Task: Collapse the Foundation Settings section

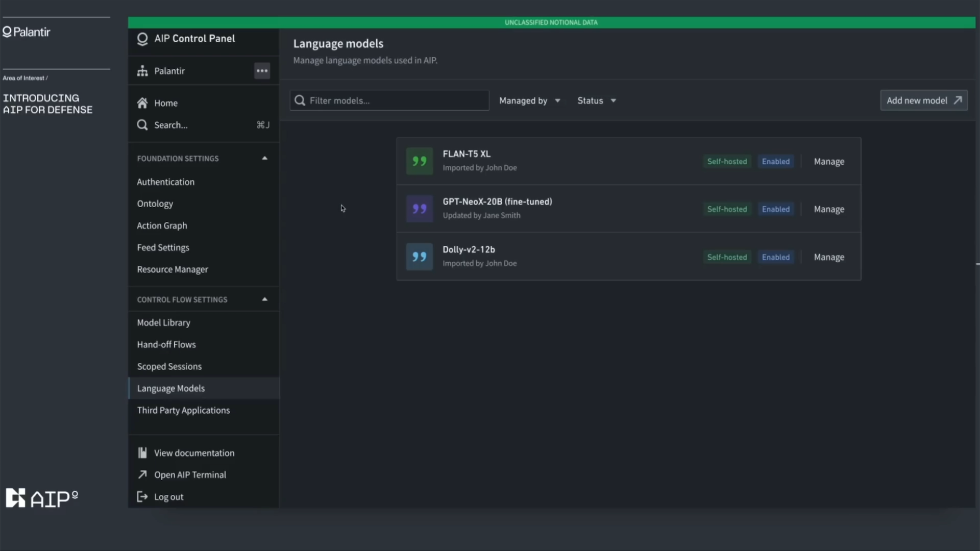Action: pyautogui.click(x=264, y=158)
